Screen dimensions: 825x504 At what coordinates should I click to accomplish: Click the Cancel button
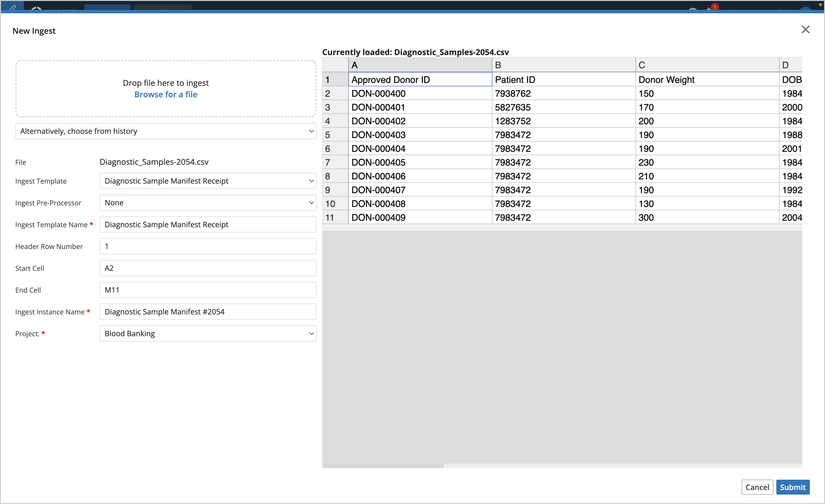757,487
